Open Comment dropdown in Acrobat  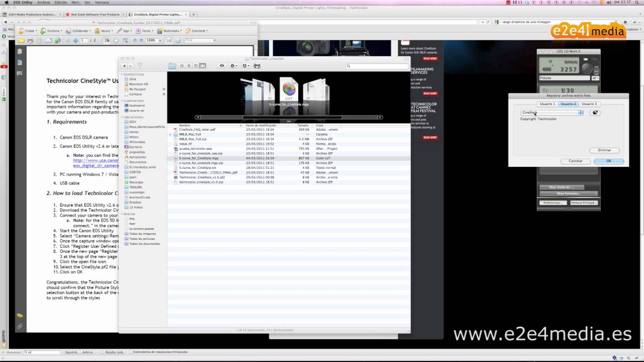(197, 31)
